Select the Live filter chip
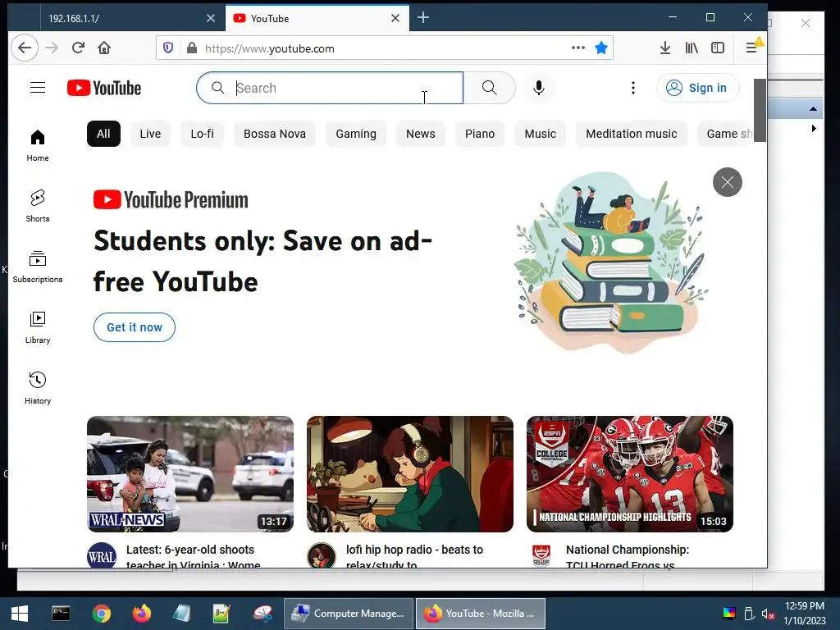 pos(150,134)
